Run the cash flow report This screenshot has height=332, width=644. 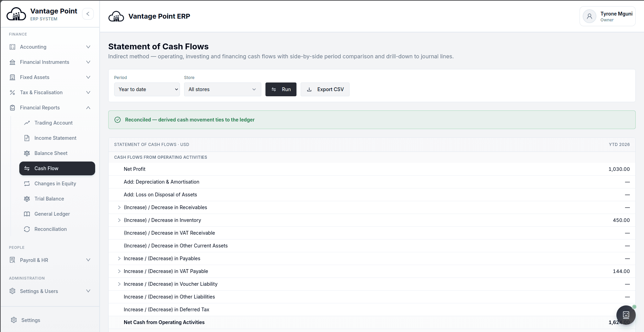(x=281, y=89)
